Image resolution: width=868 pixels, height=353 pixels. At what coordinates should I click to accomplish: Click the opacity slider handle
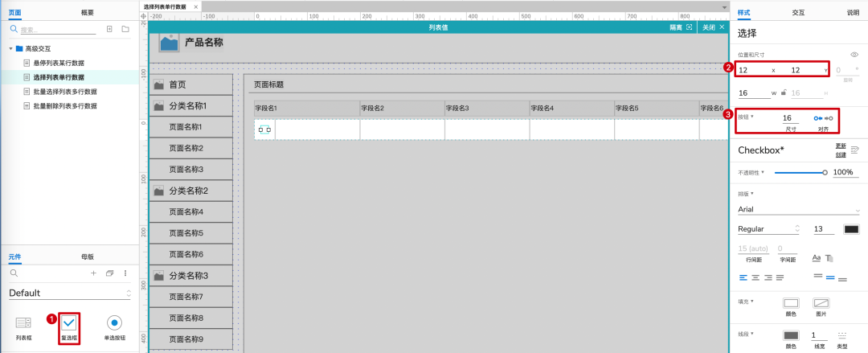825,172
